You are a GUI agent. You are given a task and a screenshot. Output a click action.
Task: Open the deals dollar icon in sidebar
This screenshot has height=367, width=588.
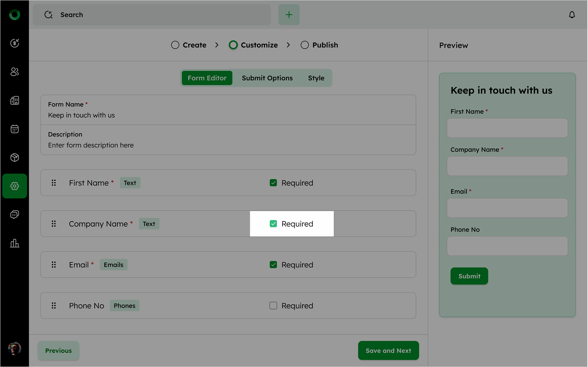click(x=15, y=43)
